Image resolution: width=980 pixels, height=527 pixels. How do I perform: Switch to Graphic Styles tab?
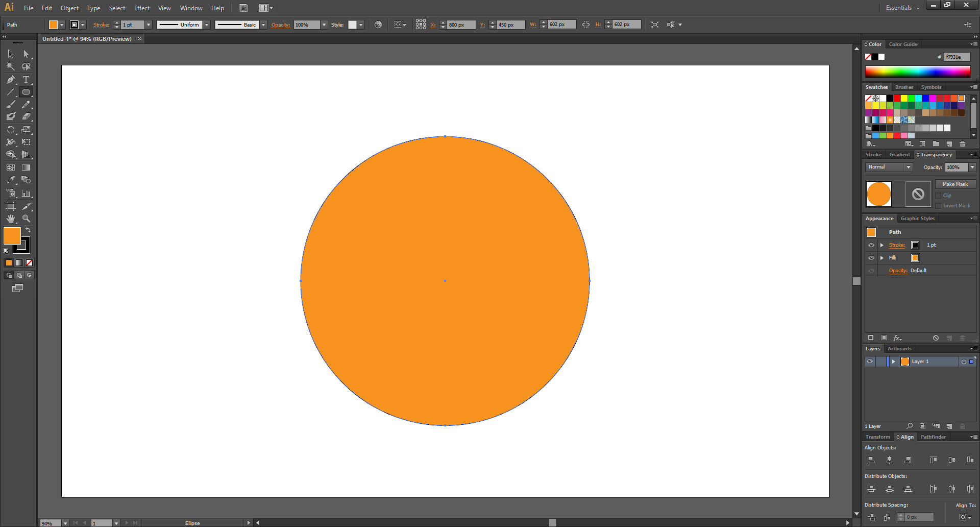point(918,219)
